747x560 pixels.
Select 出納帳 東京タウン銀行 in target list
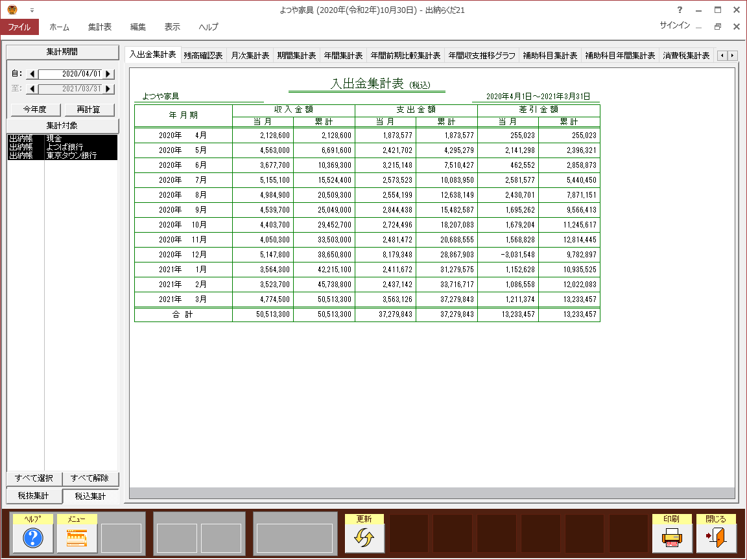tap(62, 156)
